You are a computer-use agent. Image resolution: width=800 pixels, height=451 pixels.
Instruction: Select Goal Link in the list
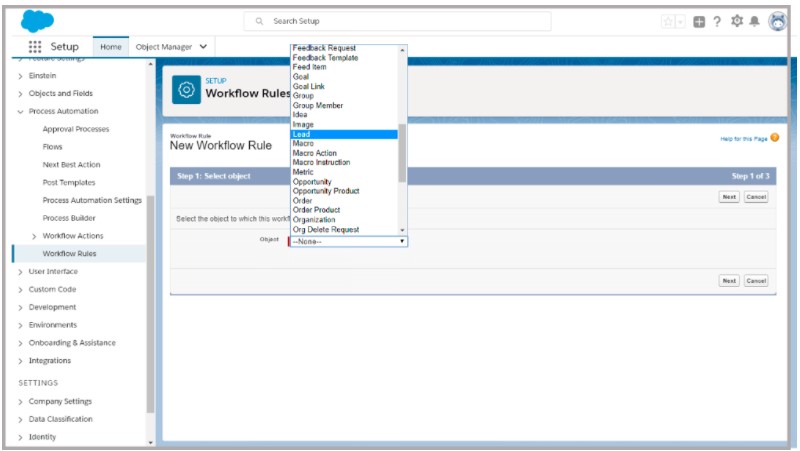point(309,86)
